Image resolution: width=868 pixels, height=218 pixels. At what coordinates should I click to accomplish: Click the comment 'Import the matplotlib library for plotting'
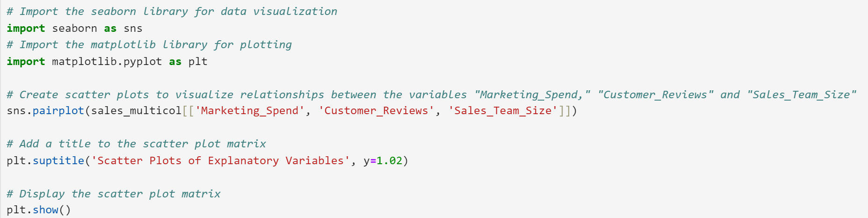pos(149,45)
